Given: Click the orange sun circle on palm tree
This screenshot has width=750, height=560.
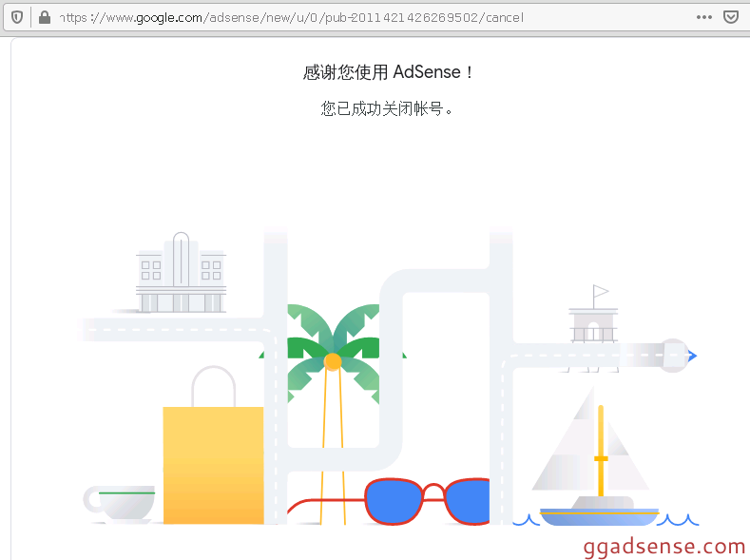Looking at the screenshot, I should point(333,361).
